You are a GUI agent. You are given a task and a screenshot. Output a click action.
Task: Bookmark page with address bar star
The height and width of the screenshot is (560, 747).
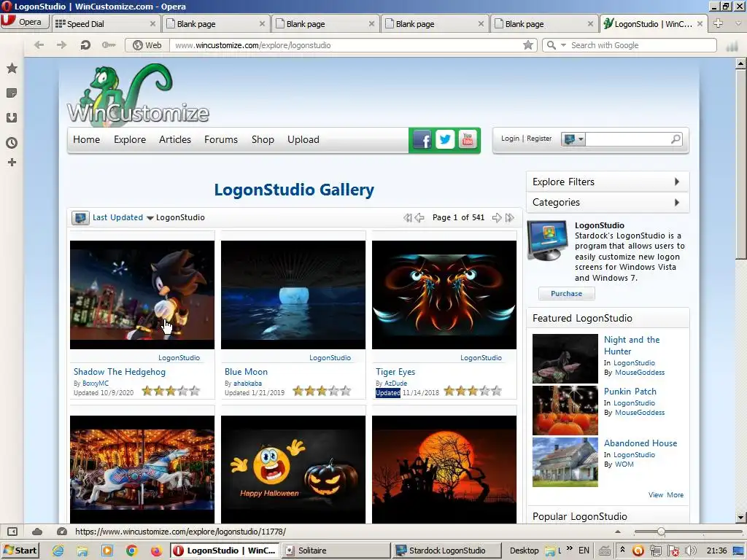pyautogui.click(x=528, y=45)
